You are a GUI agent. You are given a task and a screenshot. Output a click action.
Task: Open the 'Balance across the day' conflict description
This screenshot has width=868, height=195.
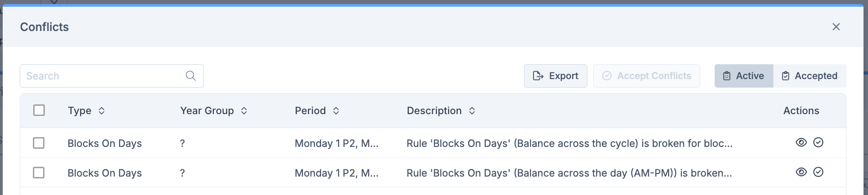pyautogui.click(x=569, y=173)
